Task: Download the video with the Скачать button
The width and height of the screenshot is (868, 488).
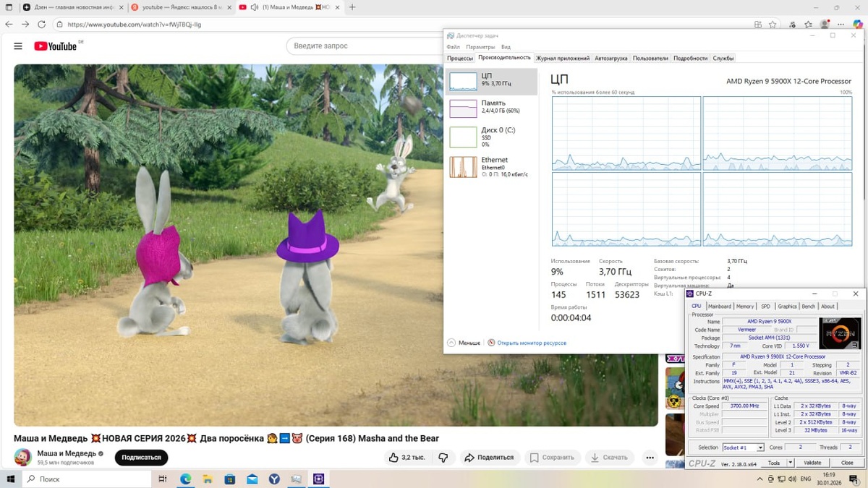Action: pos(609,458)
